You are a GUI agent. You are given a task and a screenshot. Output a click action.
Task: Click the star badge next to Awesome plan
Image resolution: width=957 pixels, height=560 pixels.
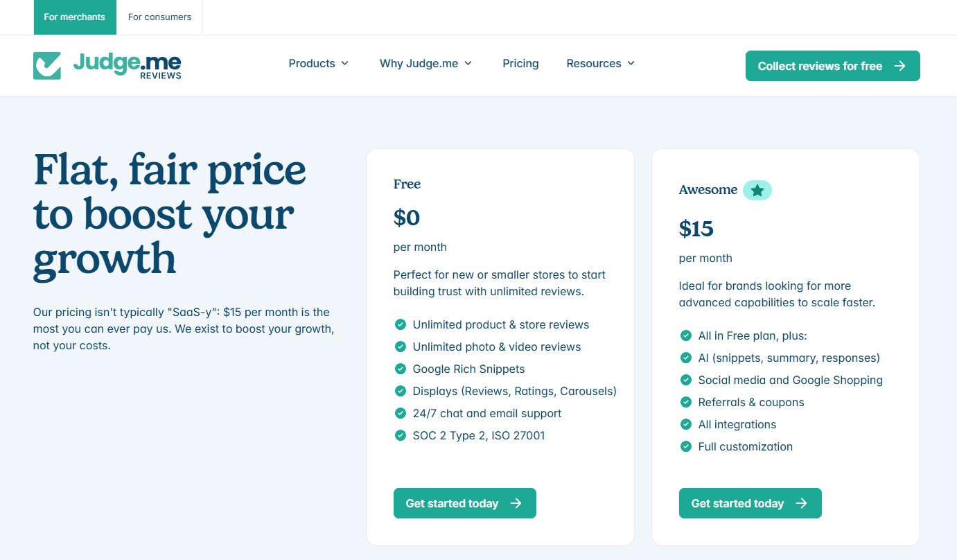[x=757, y=190]
